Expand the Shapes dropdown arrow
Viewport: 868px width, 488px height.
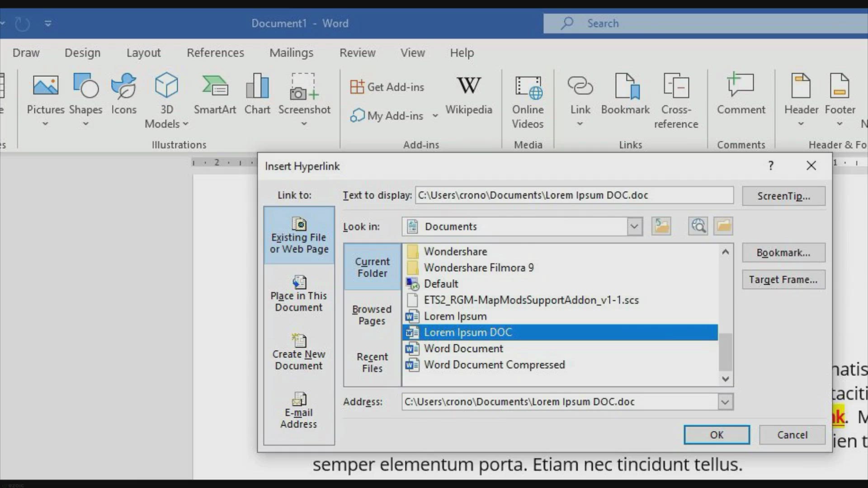pyautogui.click(x=85, y=124)
